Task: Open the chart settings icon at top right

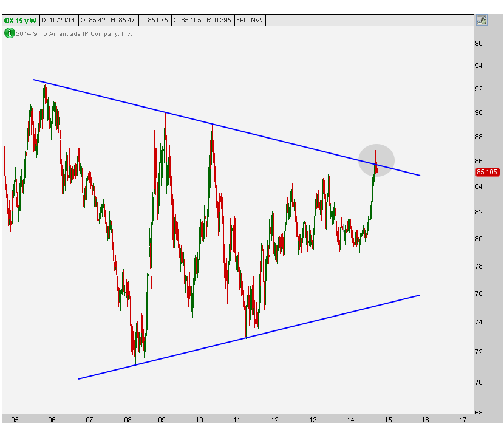Action: point(482,20)
